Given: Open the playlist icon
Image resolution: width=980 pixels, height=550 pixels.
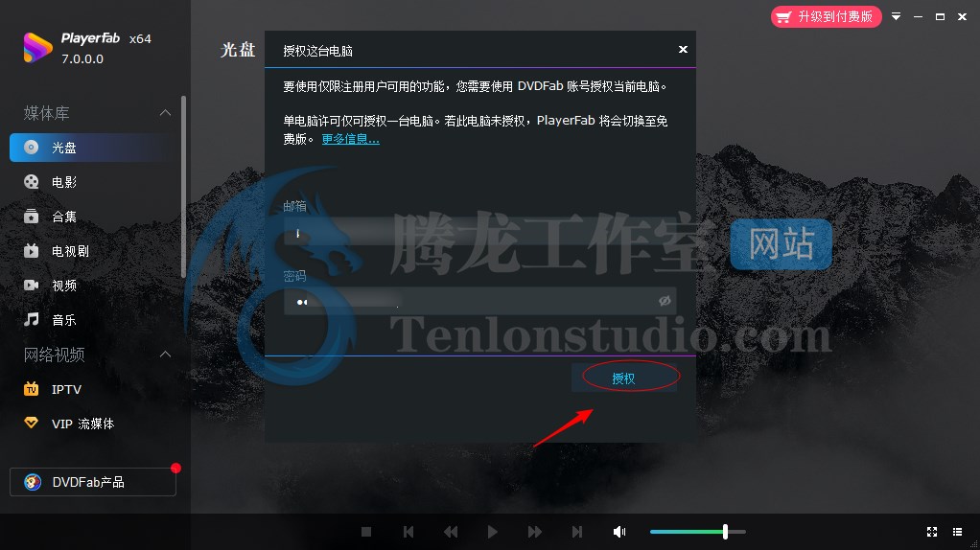Looking at the screenshot, I should (958, 532).
